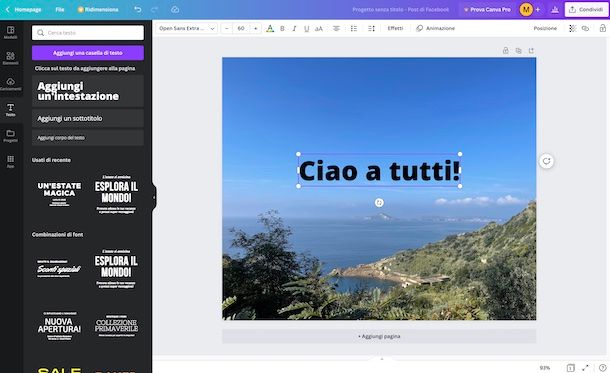
Task: Open the Posizione panel
Action: tap(545, 28)
